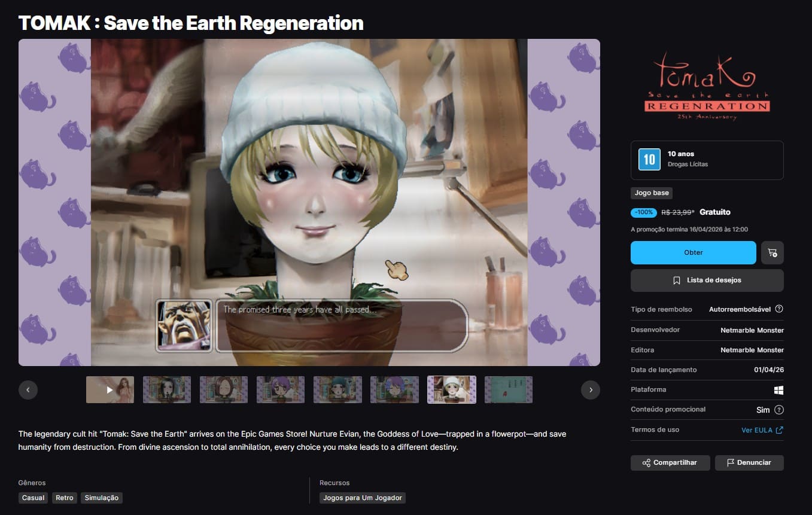
Task: Click the promotional content info icon
Action: click(778, 410)
